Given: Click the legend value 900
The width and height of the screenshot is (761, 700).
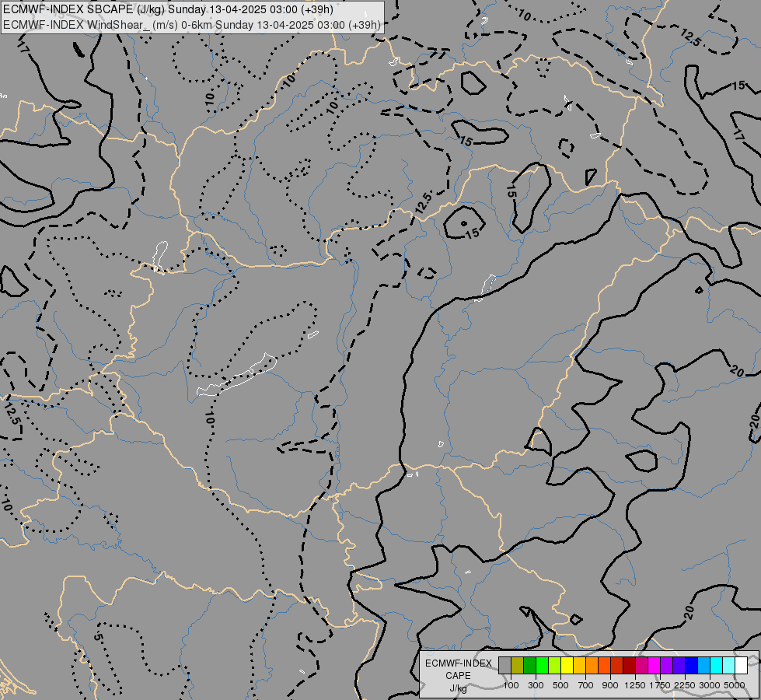Looking at the screenshot, I should tap(610, 685).
